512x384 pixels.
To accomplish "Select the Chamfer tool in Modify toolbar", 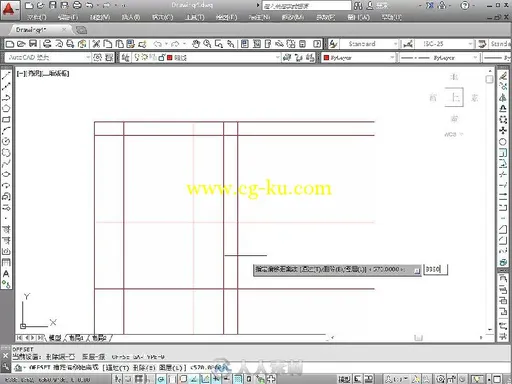I will coord(503,229).
